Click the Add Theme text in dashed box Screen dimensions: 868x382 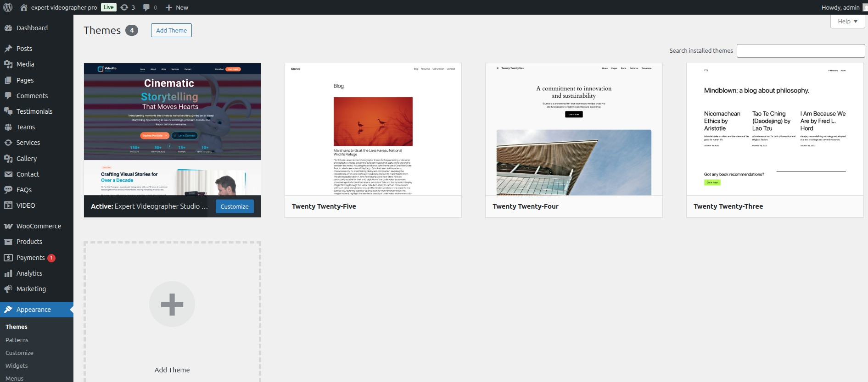(172, 370)
